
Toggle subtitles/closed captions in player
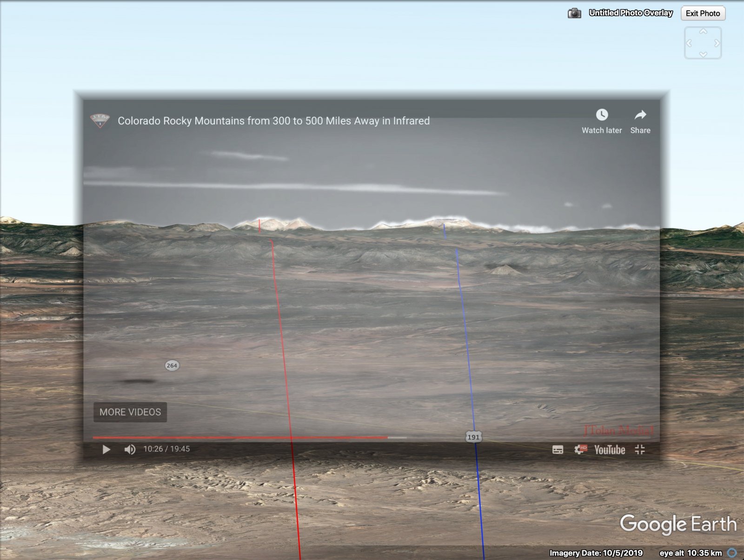558,449
